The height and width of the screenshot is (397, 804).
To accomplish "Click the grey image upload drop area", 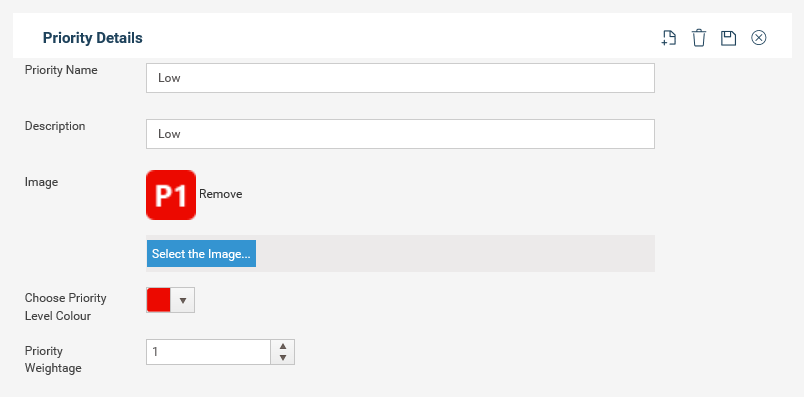I will click(x=455, y=253).
